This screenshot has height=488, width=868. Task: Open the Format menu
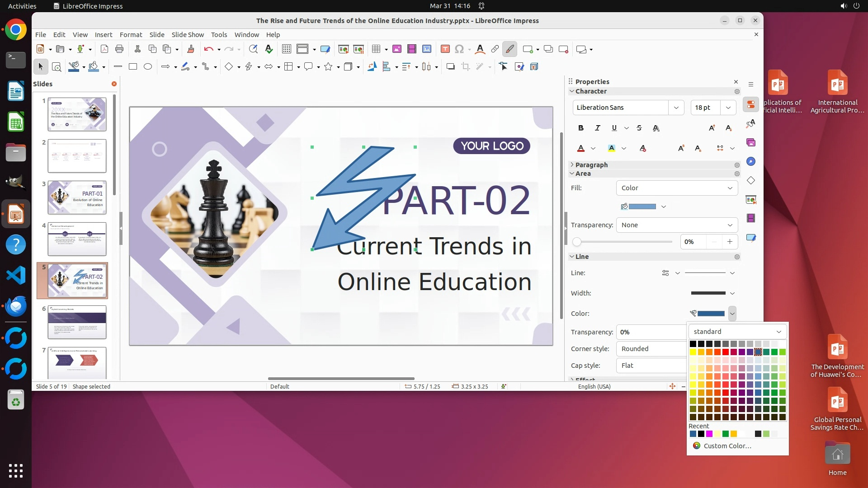click(131, 35)
